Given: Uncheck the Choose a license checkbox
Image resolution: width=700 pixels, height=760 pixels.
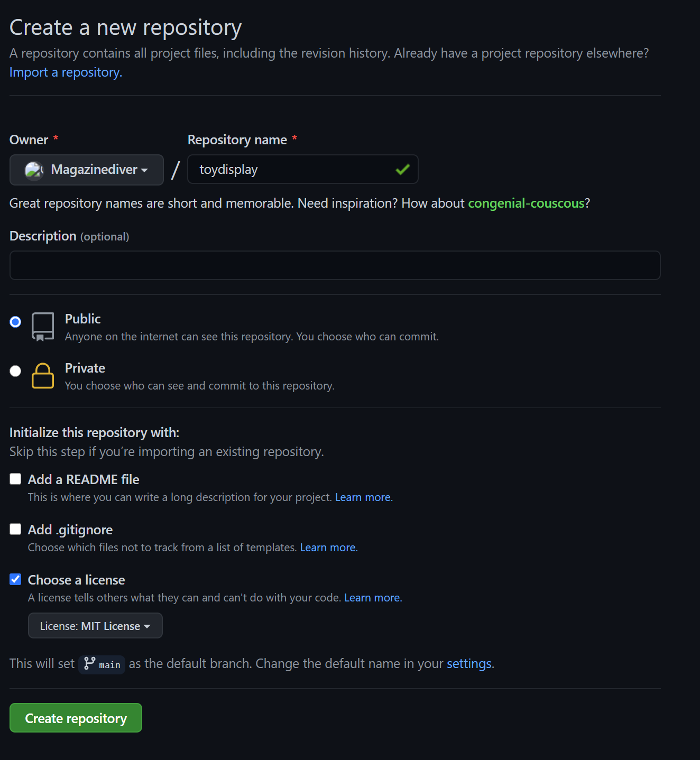Looking at the screenshot, I should coord(15,579).
